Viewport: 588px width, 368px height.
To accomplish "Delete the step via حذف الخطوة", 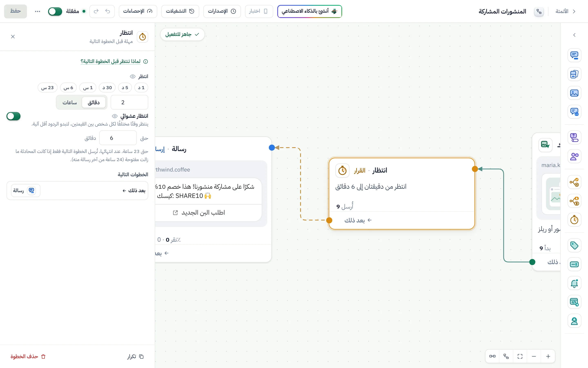I will click(x=28, y=357).
